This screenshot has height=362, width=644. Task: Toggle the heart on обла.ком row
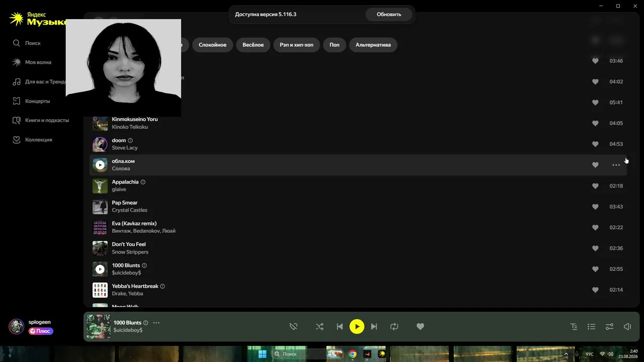(595, 165)
